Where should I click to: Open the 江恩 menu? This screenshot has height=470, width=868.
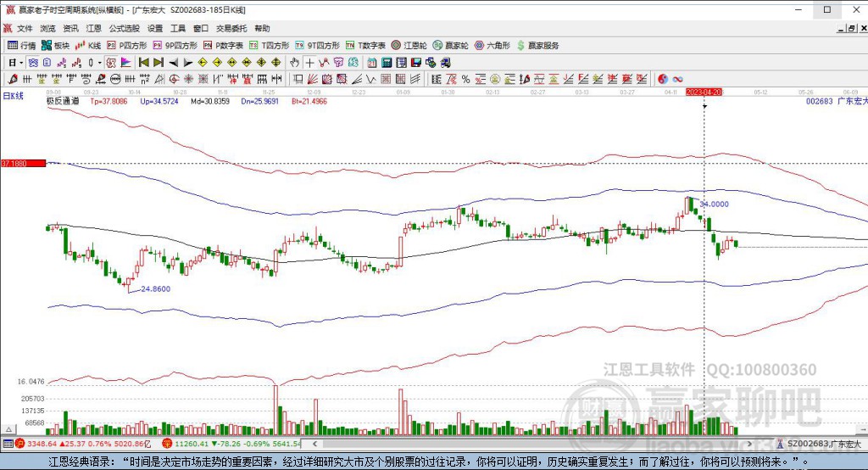tap(93, 28)
